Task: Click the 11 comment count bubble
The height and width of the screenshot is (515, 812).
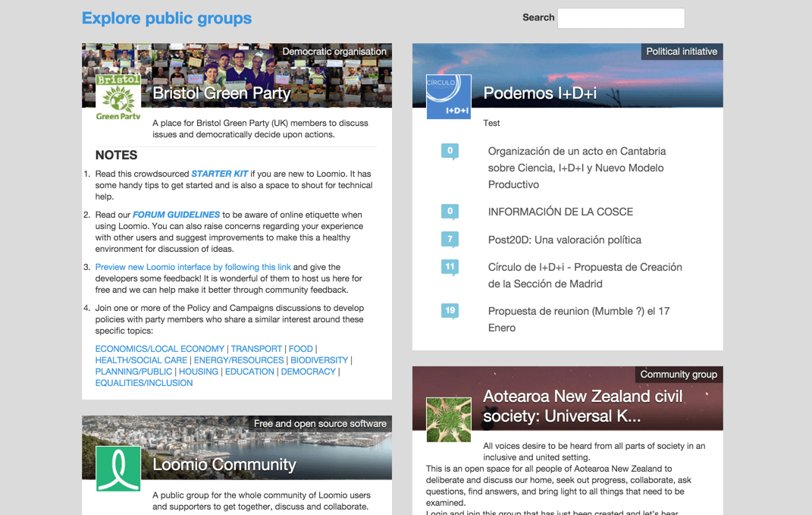Action: click(450, 267)
